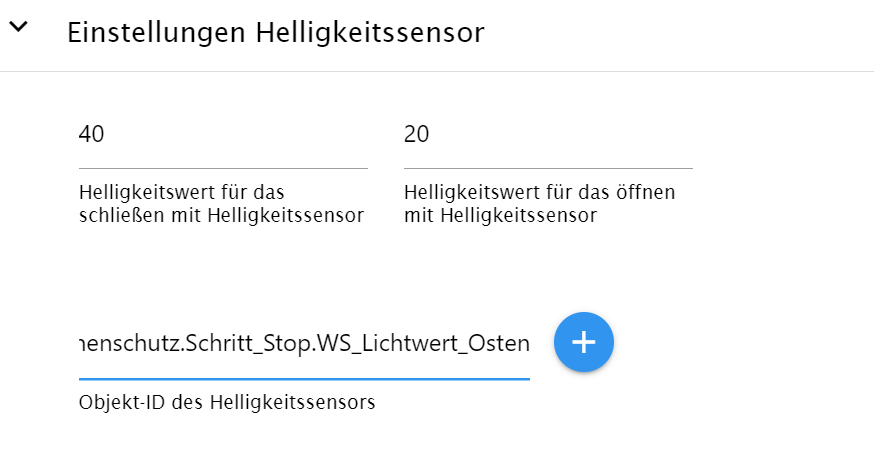This screenshot has width=874, height=453.
Task: Click the Einstellungen Helligkeitssensor header title
Action: (x=275, y=32)
